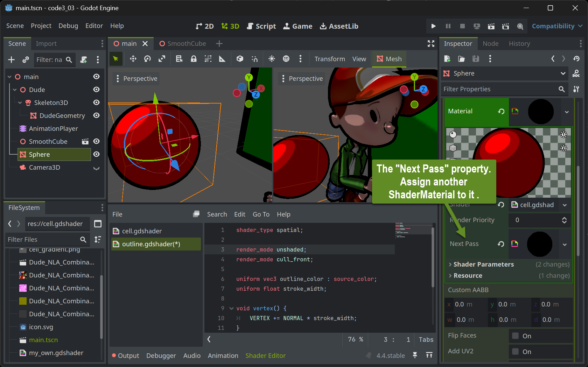Open the Compatibility renderer dropdown
Screen dimensions: 588x367
click(557, 26)
